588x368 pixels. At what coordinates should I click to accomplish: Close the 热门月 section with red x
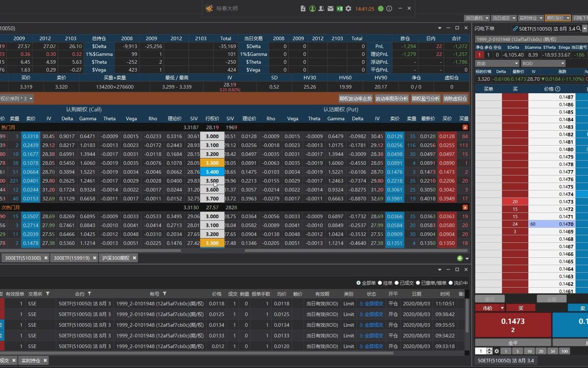click(x=465, y=127)
